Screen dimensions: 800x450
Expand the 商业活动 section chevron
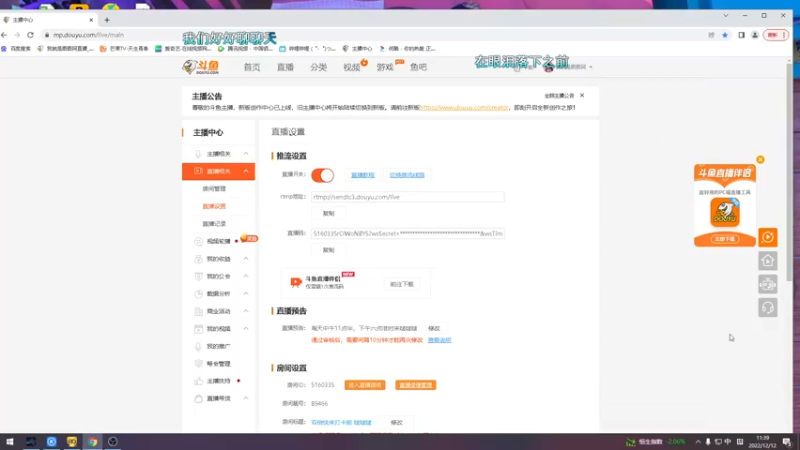[246, 311]
